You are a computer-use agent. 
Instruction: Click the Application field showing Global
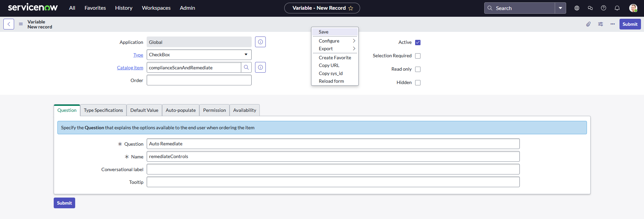pos(199,42)
